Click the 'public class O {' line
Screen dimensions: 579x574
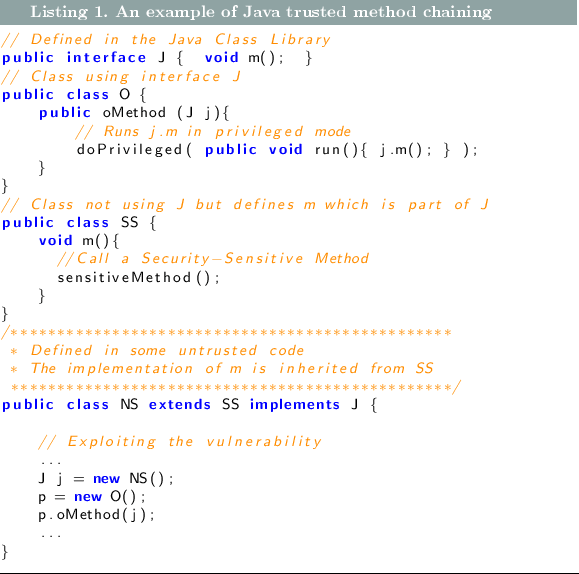click(74, 95)
